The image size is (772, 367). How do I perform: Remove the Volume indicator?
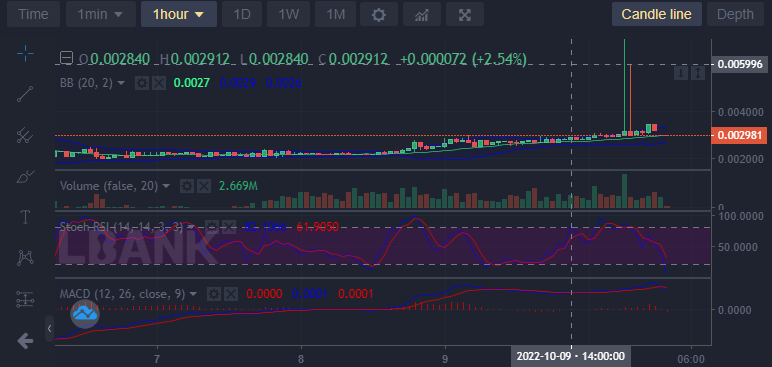pyautogui.click(x=204, y=186)
